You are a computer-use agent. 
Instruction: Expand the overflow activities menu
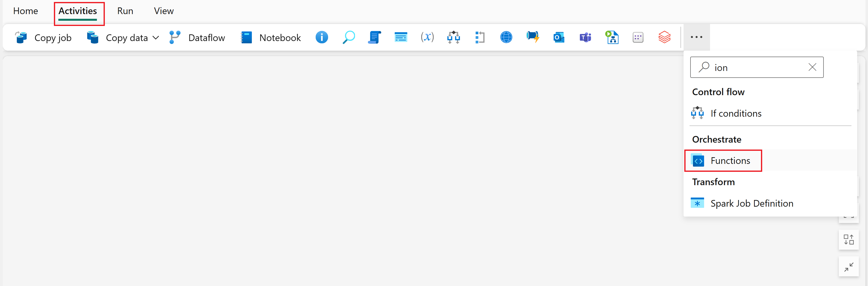(696, 37)
